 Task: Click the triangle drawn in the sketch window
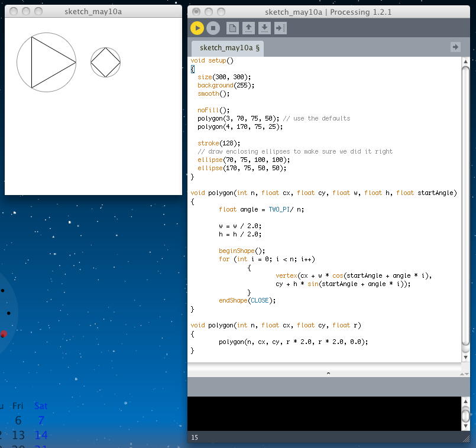tap(48, 62)
